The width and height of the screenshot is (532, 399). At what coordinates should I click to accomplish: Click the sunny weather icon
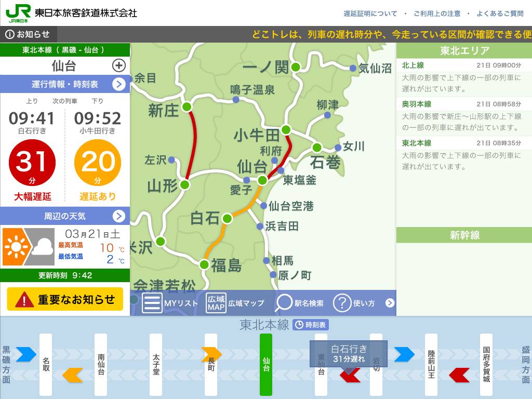pos(16,247)
